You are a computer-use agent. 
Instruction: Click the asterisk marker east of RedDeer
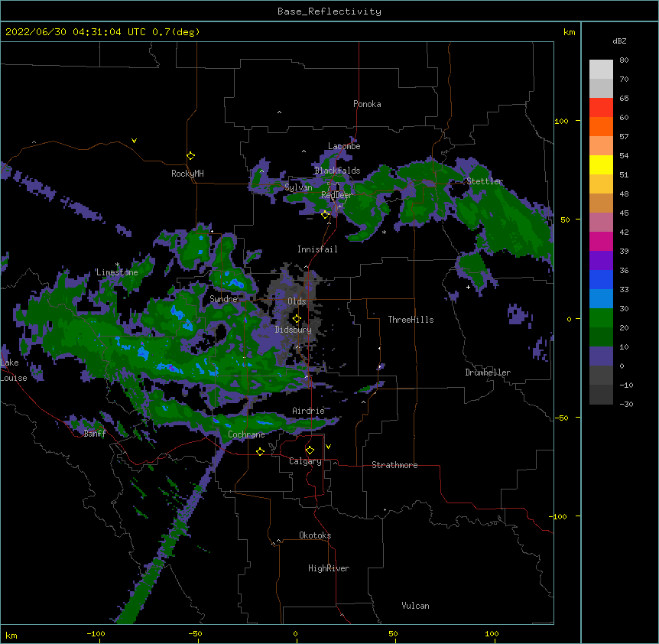click(x=384, y=232)
